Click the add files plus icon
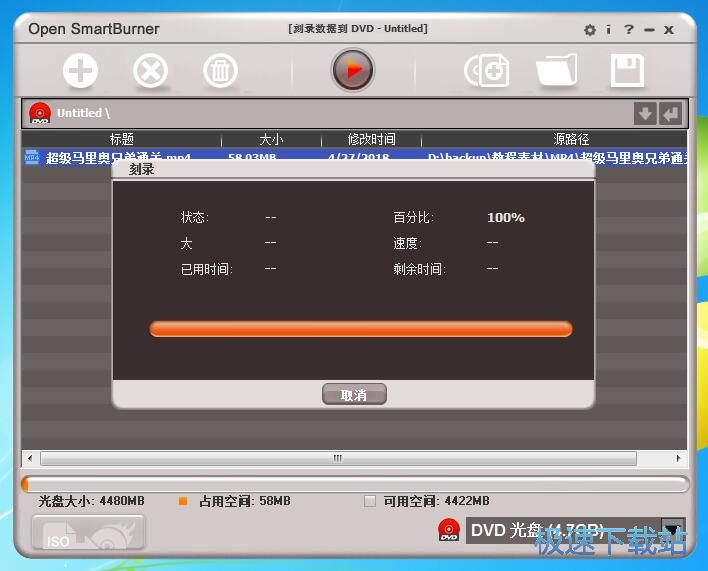The width and height of the screenshot is (708, 571). (x=80, y=71)
